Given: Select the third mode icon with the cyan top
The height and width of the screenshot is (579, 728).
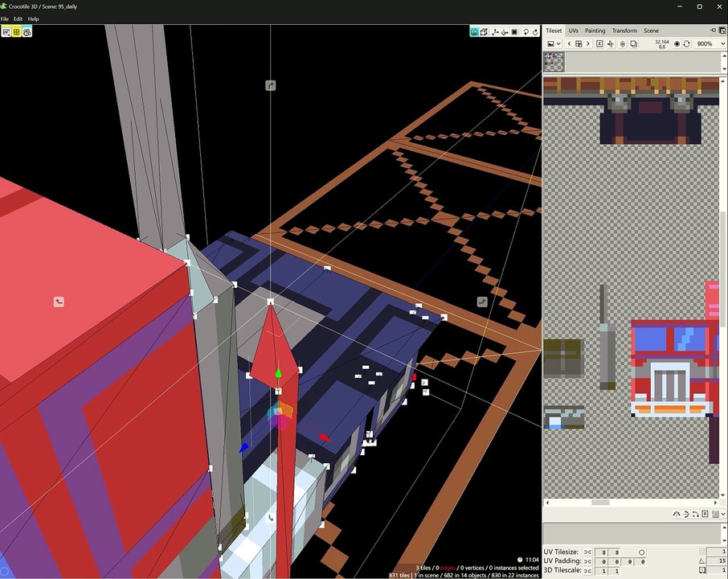Looking at the screenshot, I should click(x=27, y=32).
